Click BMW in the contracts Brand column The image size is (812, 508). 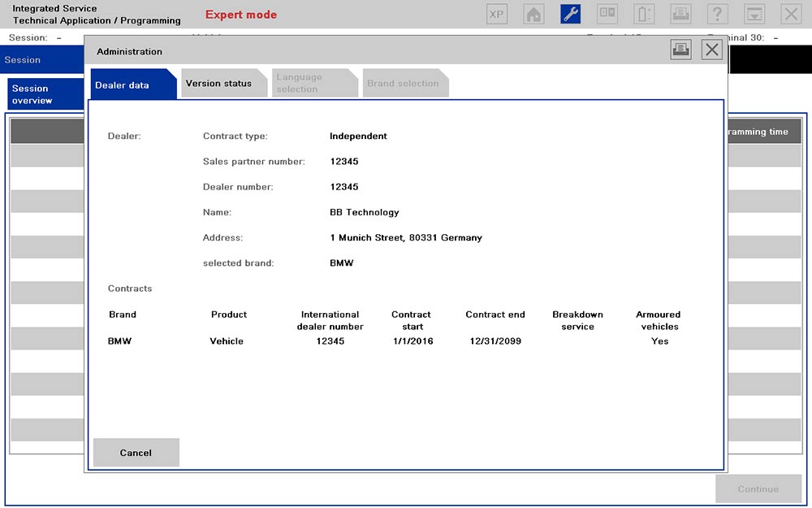119,341
